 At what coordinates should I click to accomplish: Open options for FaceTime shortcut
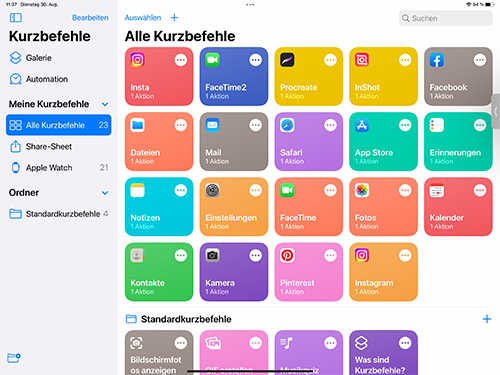[x=330, y=190]
